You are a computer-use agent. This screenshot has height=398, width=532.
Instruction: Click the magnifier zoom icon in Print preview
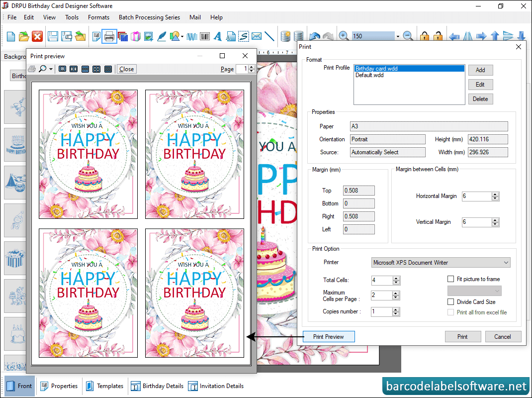coord(43,69)
